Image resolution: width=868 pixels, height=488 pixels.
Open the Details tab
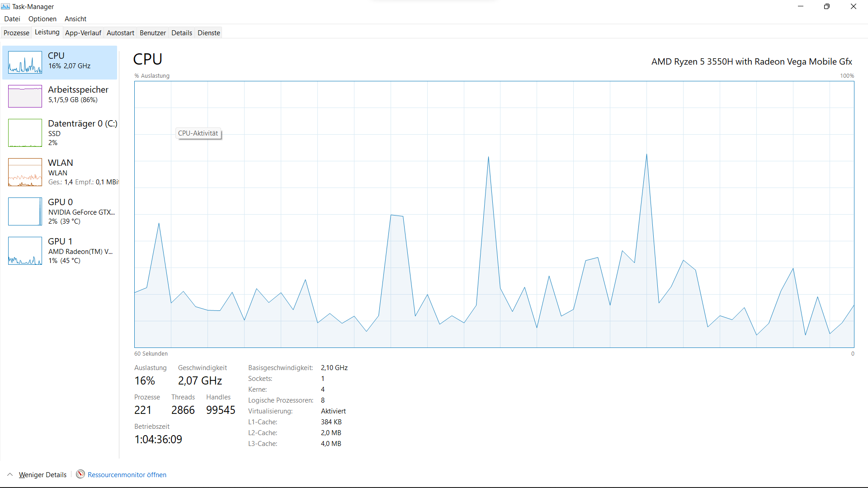click(x=182, y=33)
